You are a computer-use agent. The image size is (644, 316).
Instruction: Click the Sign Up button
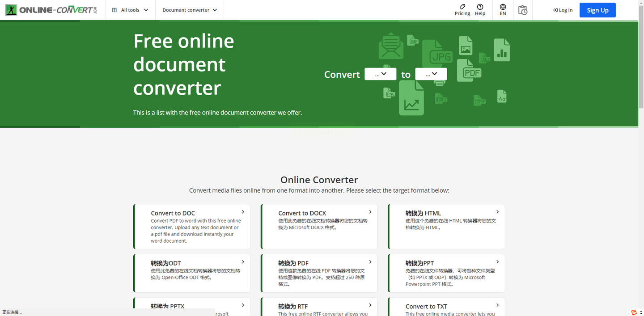tap(597, 10)
